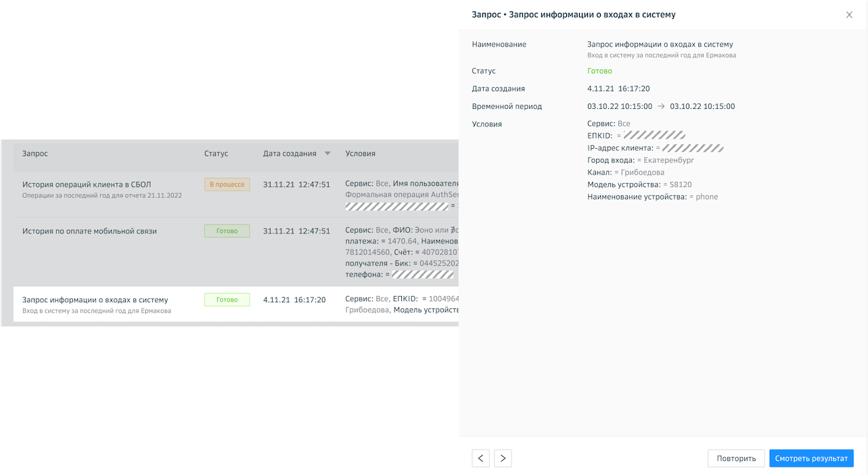The width and height of the screenshot is (868, 476).
Task: Toggle sort arrow next to Дата создания
Action: (x=327, y=153)
